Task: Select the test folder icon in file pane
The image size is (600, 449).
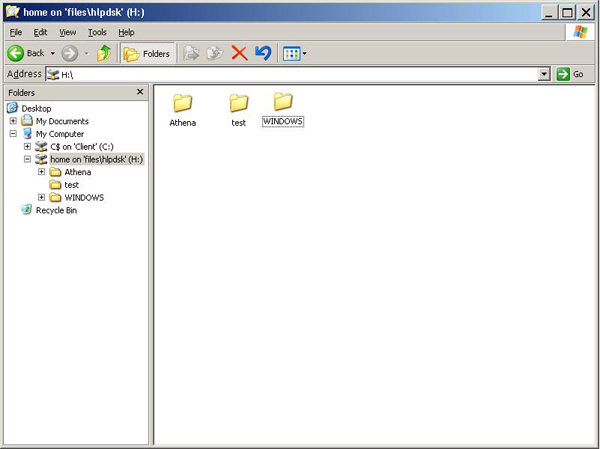Action: click(x=239, y=103)
